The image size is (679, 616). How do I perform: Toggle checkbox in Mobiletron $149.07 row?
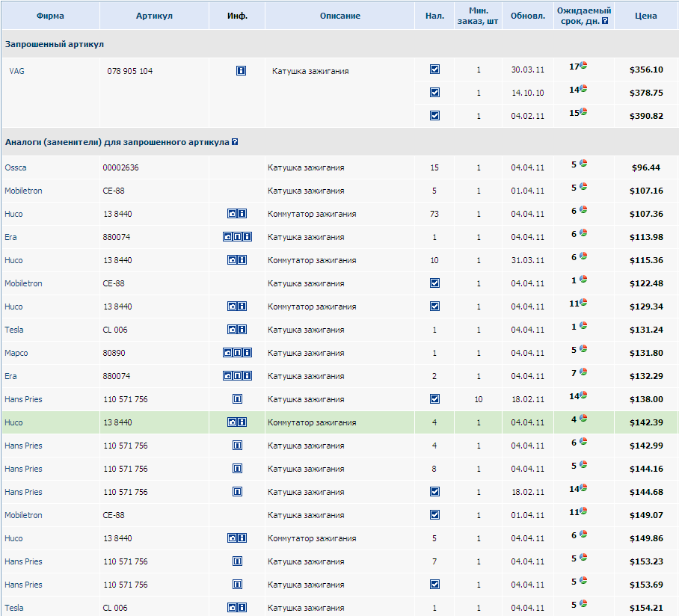[x=434, y=515]
